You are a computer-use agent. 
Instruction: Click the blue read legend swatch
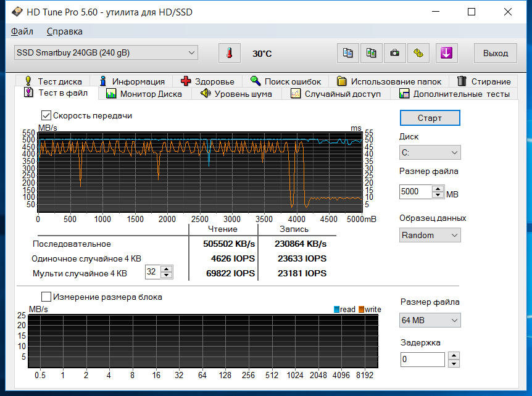pyautogui.click(x=336, y=309)
